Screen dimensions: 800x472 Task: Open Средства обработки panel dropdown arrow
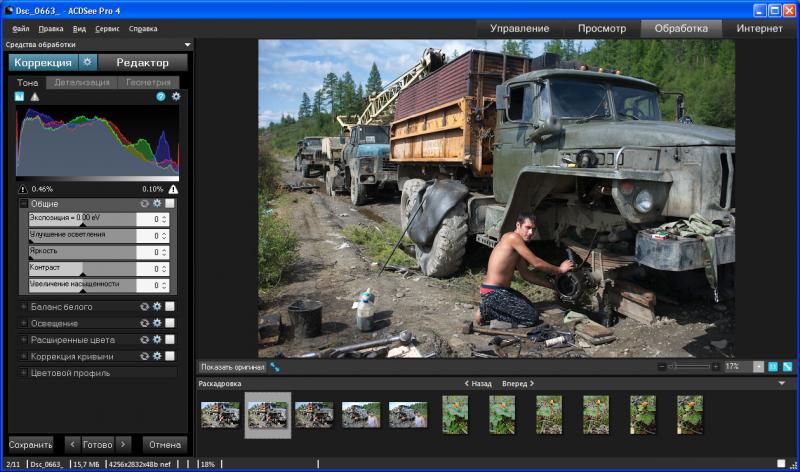pos(187,45)
